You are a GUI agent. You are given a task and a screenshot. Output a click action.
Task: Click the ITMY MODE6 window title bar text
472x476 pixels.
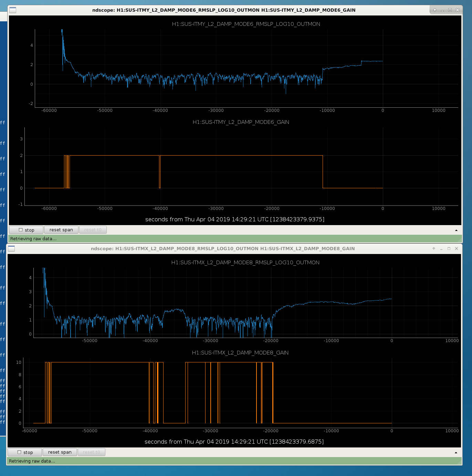pyautogui.click(x=224, y=10)
